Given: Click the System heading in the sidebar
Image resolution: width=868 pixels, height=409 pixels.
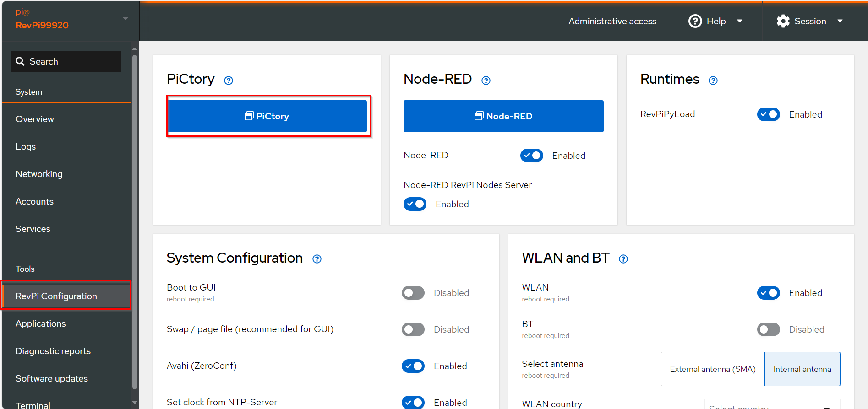Looking at the screenshot, I should [x=29, y=92].
